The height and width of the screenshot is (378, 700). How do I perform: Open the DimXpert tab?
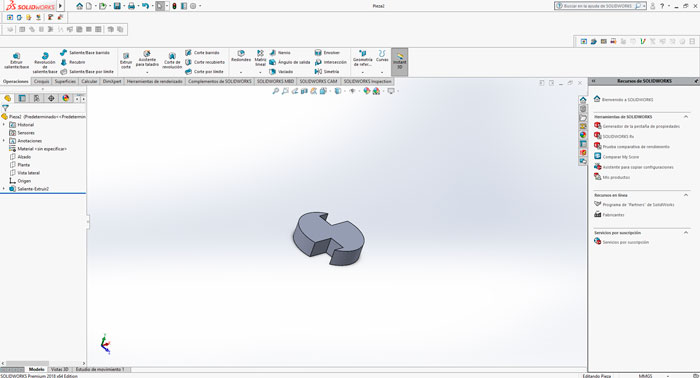pos(112,81)
